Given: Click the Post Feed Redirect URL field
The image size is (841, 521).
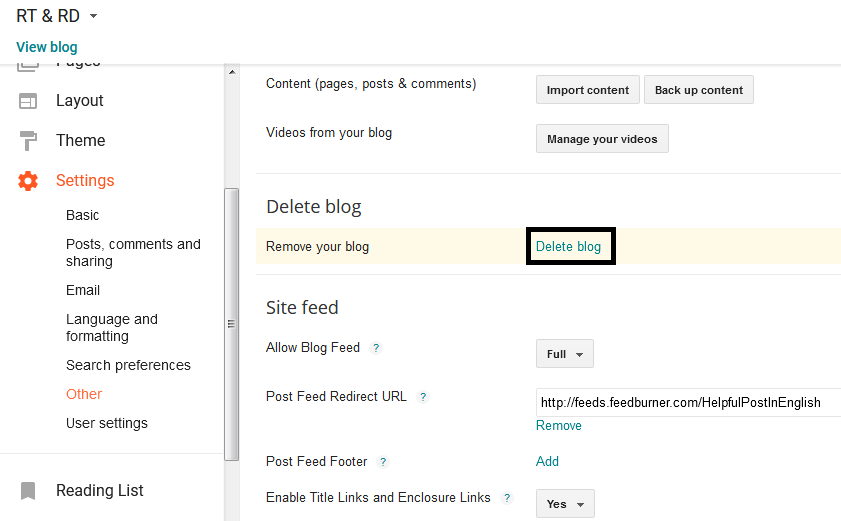Looking at the screenshot, I should [x=688, y=402].
